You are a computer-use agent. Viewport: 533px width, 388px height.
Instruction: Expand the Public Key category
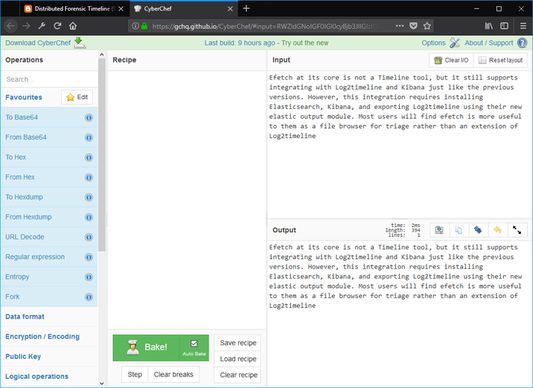tap(23, 356)
